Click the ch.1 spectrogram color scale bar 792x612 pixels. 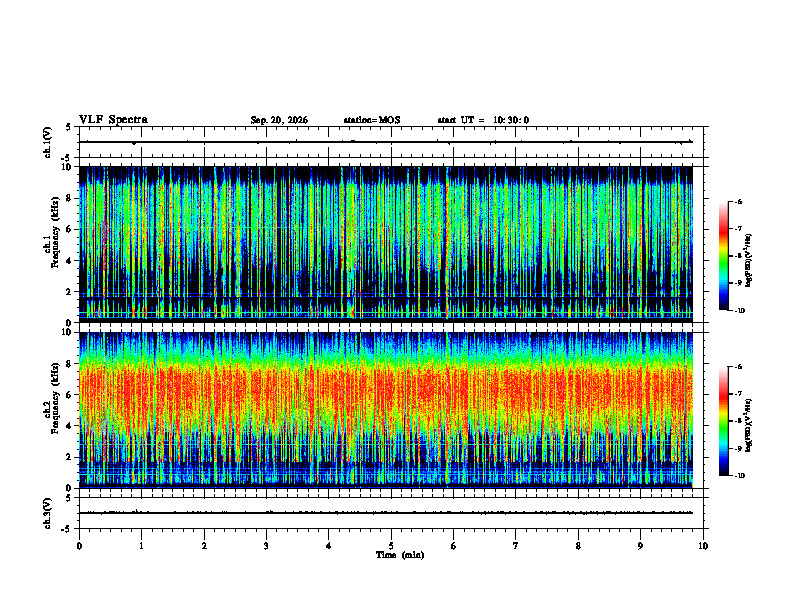724,256
